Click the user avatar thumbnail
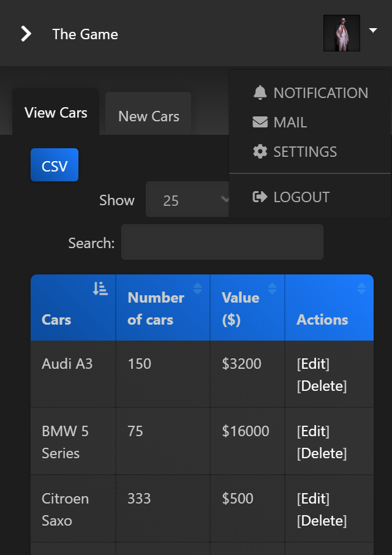 (x=342, y=33)
